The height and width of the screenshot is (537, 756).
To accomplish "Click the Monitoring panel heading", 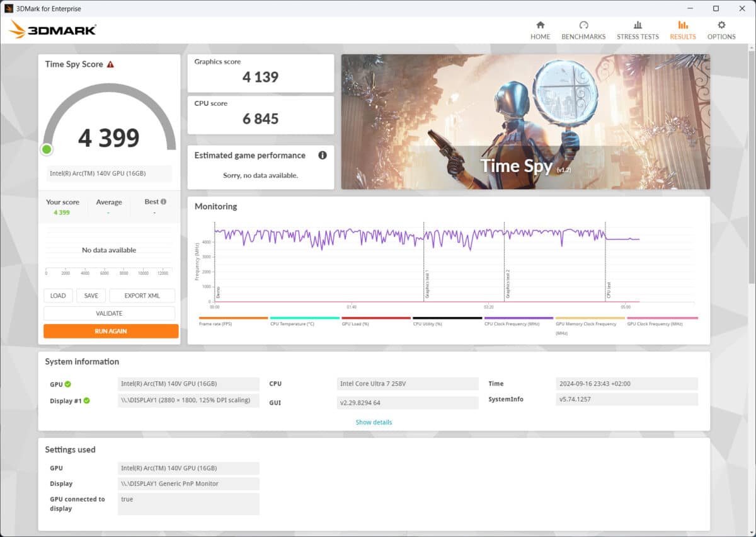I will [215, 207].
